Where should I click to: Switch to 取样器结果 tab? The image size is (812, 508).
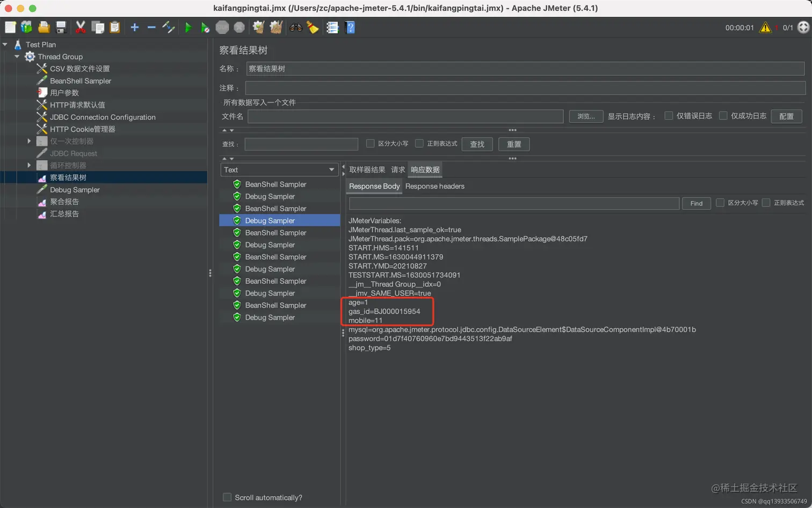pos(367,170)
